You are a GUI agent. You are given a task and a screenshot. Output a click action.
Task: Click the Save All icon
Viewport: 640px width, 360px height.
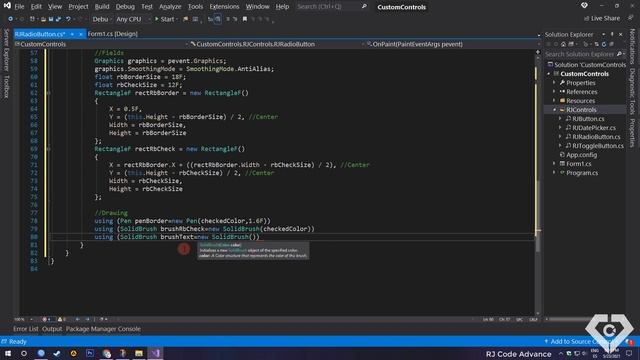tap(58, 19)
